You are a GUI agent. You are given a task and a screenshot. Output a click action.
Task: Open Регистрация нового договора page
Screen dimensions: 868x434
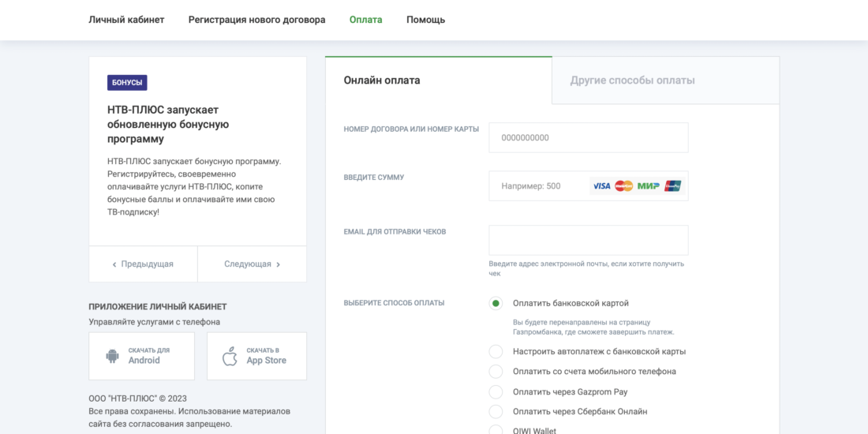click(x=256, y=20)
